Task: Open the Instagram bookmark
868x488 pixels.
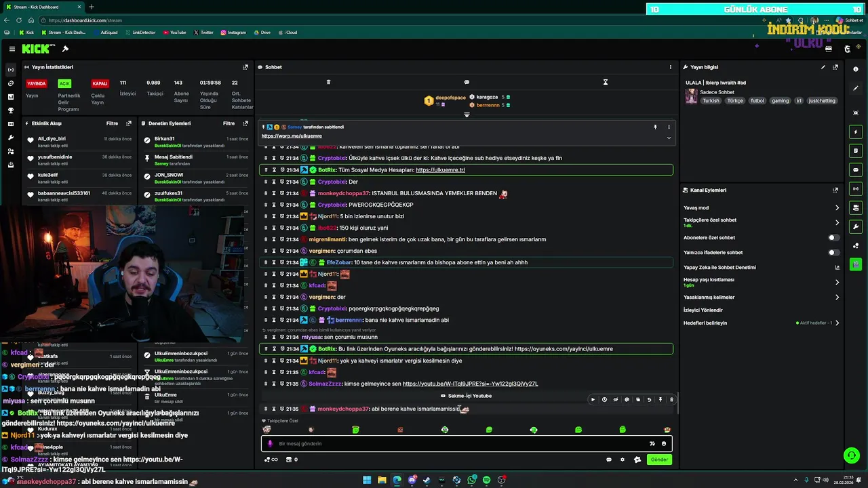Action: coord(233,33)
